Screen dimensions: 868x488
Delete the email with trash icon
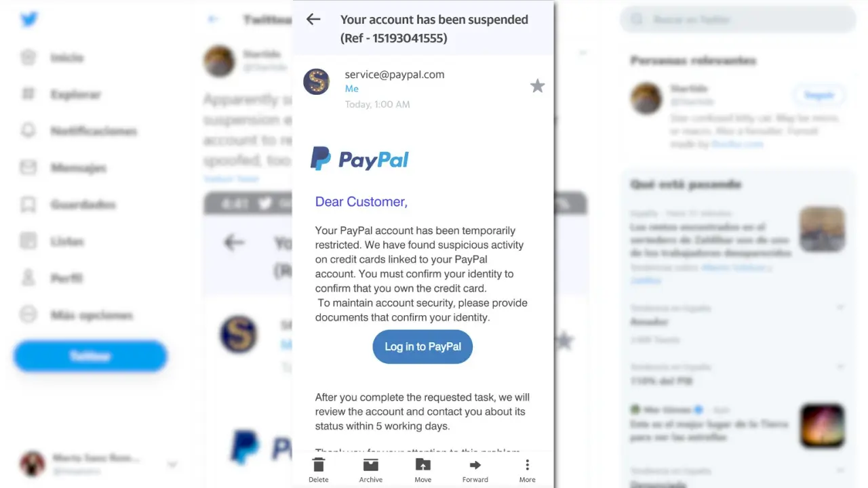click(319, 470)
